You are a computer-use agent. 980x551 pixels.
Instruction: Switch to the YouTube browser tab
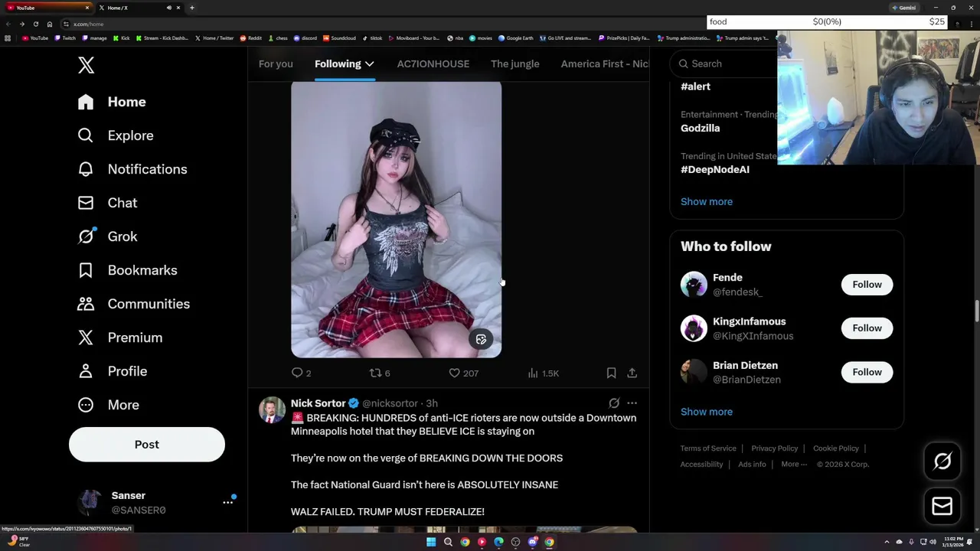point(47,8)
